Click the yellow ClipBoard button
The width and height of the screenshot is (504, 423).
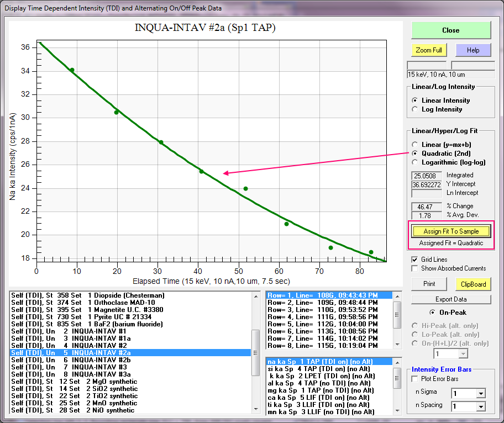pos(473,284)
